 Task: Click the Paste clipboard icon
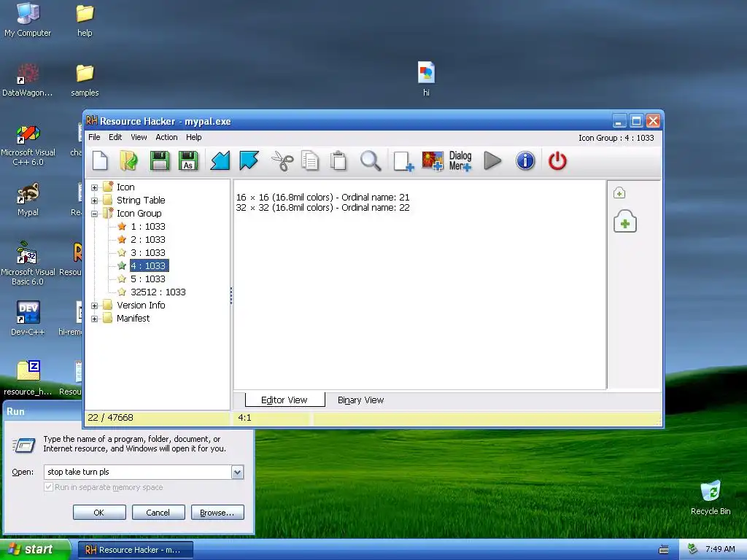click(x=338, y=160)
